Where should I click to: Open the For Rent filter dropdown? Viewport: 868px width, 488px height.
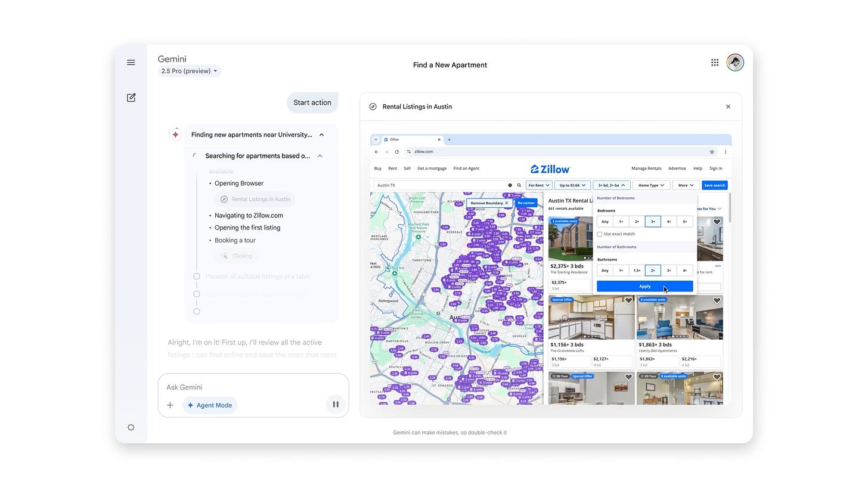539,185
